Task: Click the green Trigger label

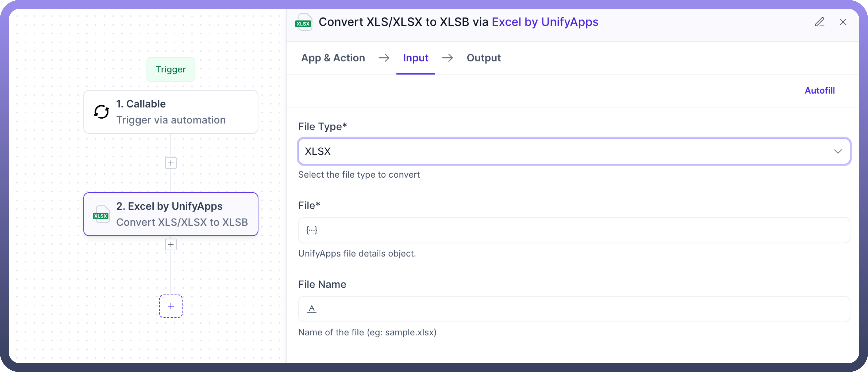Action: click(x=171, y=69)
